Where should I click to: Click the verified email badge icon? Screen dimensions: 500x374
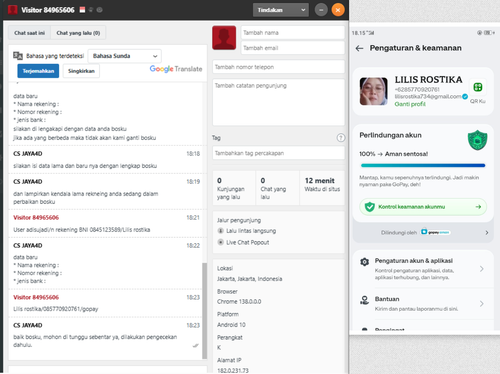[x=465, y=96]
